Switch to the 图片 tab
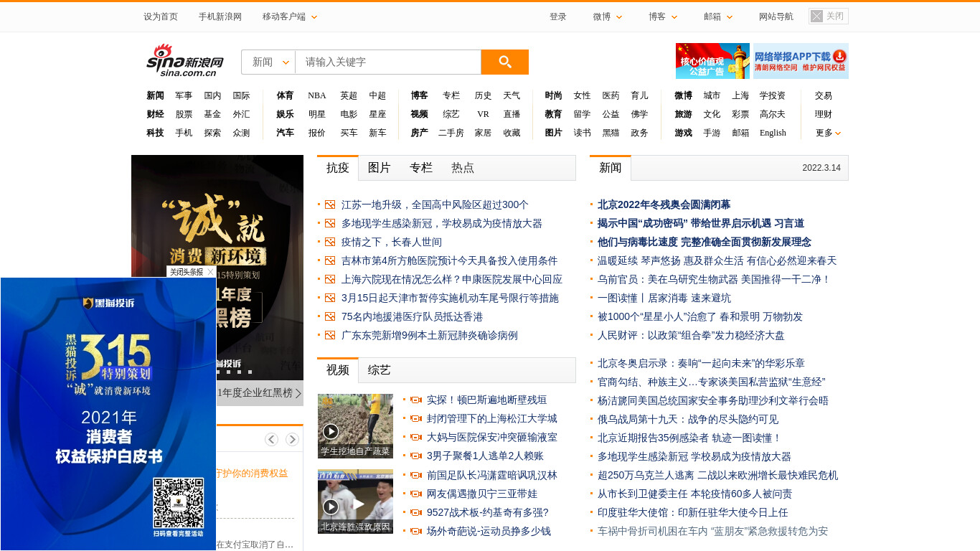This screenshot has width=980, height=551. (x=380, y=167)
